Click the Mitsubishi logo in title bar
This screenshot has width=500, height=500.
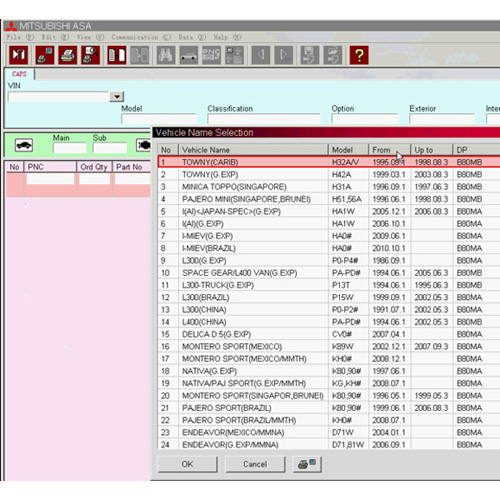tap(11, 26)
